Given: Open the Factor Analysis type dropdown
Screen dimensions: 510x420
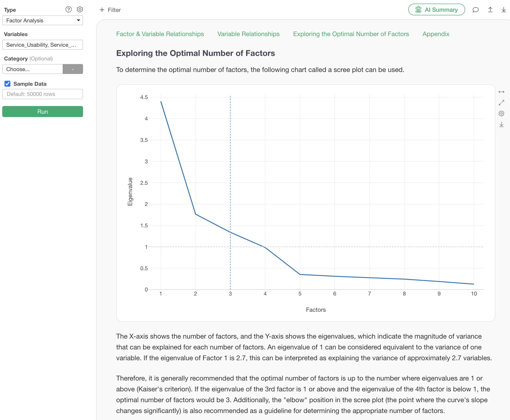Looking at the screenshot, I should click(x=43, y=20).
